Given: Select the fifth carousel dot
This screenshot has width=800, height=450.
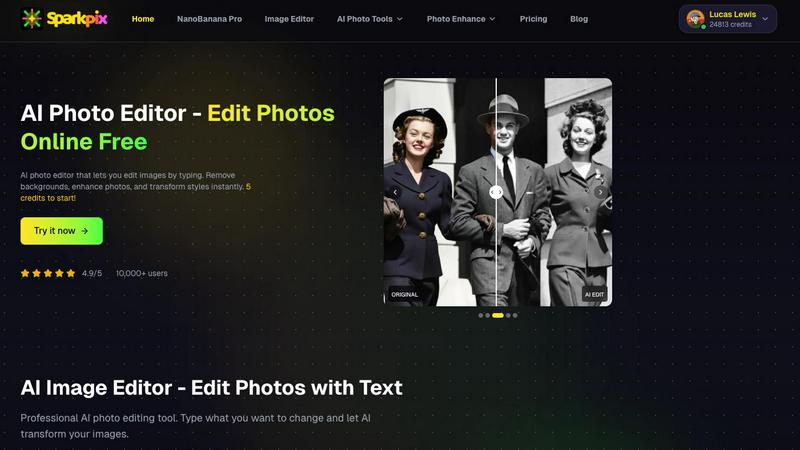Looking at the screenshot, I should coord(515,315).
